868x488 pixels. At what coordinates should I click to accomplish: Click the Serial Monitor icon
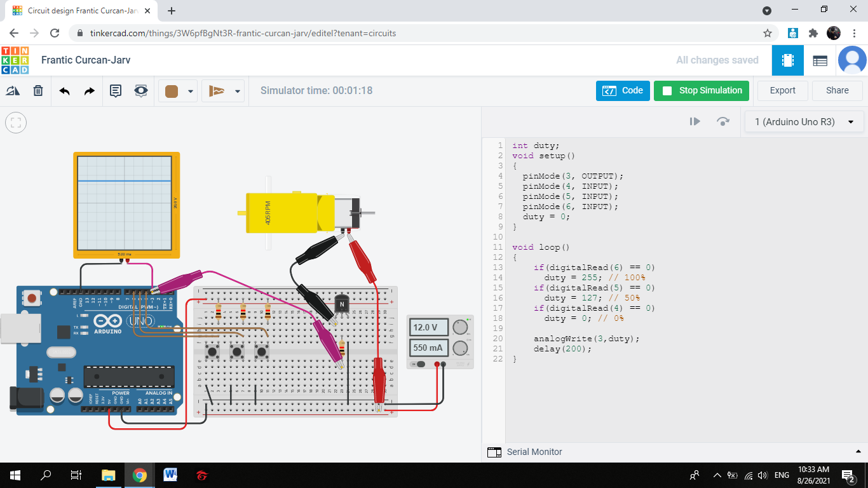(494, 452)
